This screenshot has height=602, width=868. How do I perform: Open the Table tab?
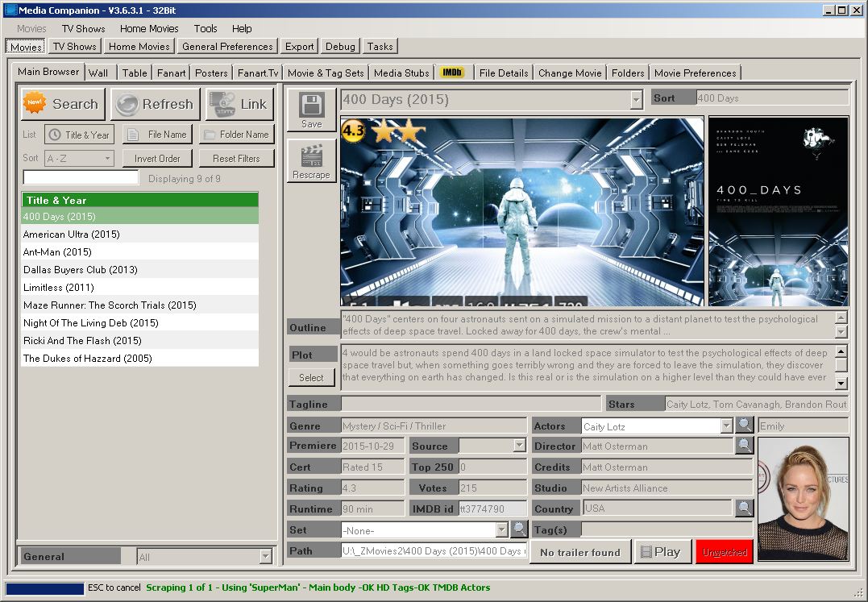(x=135, y=73)
